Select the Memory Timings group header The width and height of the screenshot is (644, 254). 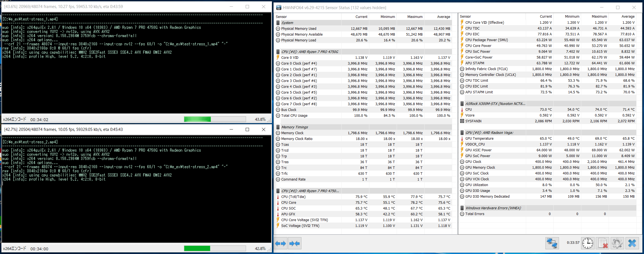[364, 127]
